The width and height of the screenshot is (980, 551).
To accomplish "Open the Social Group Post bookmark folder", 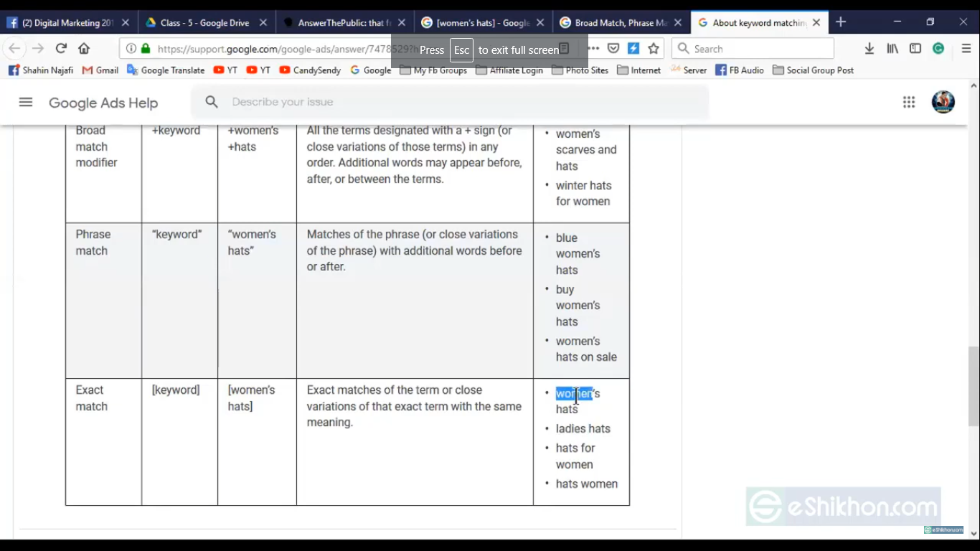I will [x=813, y=70].
